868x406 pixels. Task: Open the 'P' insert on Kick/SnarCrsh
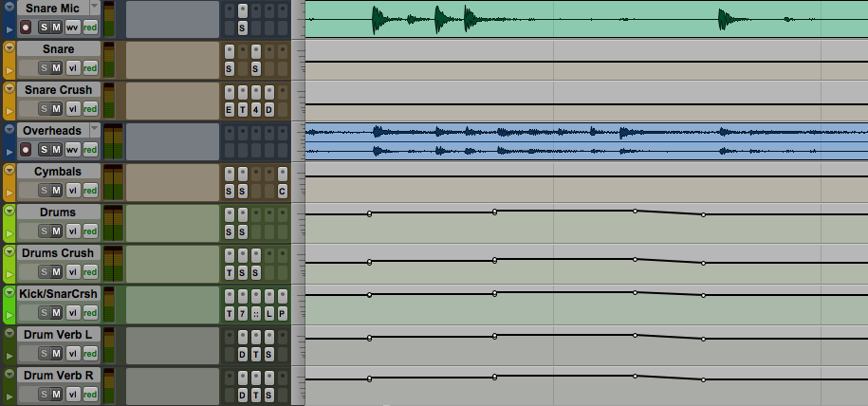click(x=282, y=313)
